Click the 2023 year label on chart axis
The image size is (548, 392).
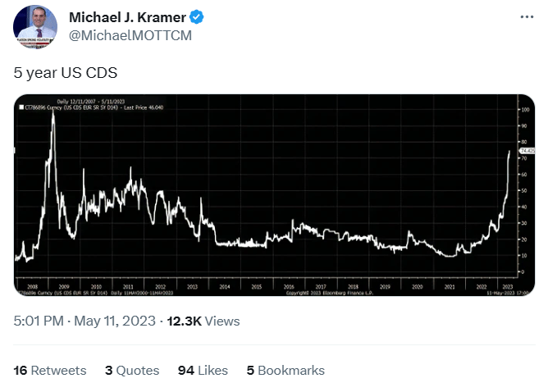(508, 286)
